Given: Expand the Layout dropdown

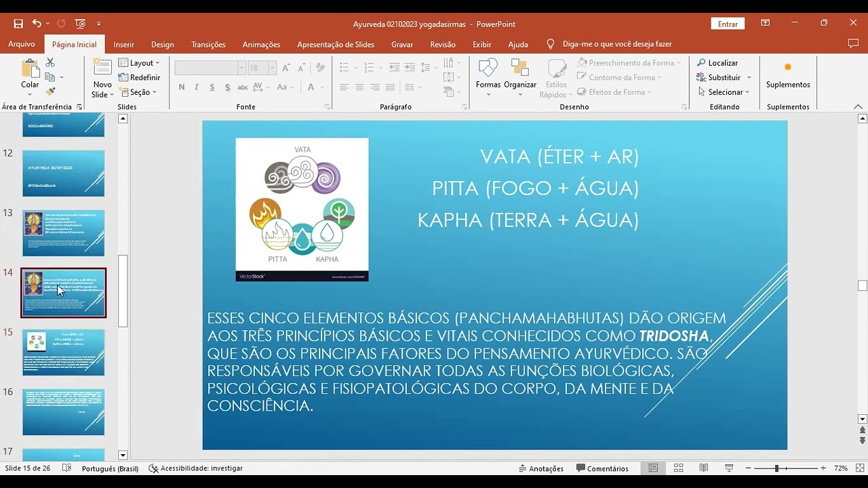Looking at the screenshot, I should tap(140, 63).
